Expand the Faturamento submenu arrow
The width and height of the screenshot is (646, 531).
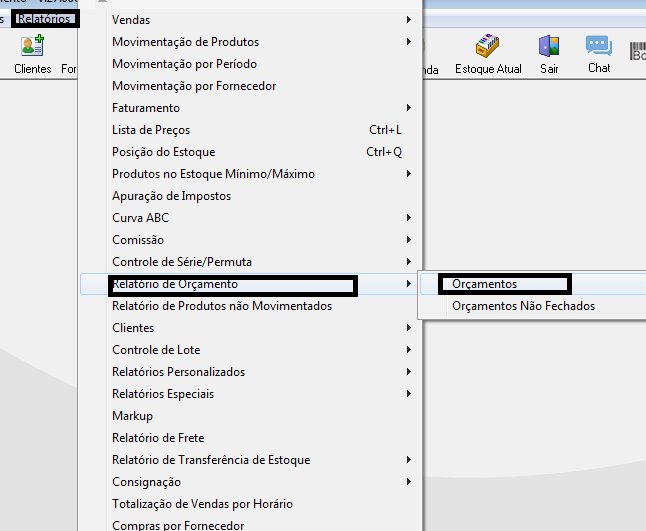point(409,108)
